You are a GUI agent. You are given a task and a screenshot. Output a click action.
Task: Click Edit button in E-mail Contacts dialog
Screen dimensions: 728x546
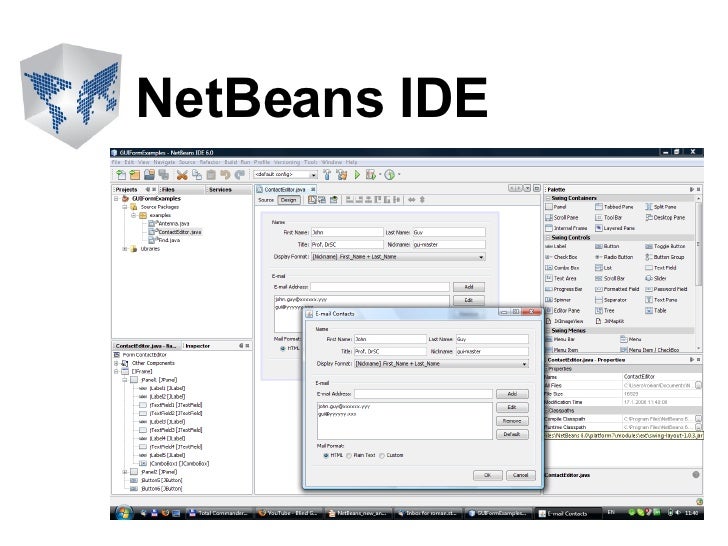[x=512, y=408]
